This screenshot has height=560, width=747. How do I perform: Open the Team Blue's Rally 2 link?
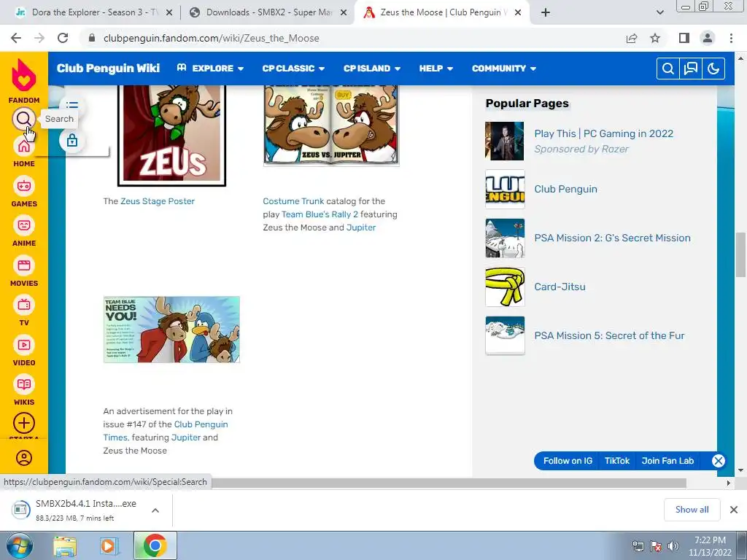pyautogui.click(x=320, y=214)
